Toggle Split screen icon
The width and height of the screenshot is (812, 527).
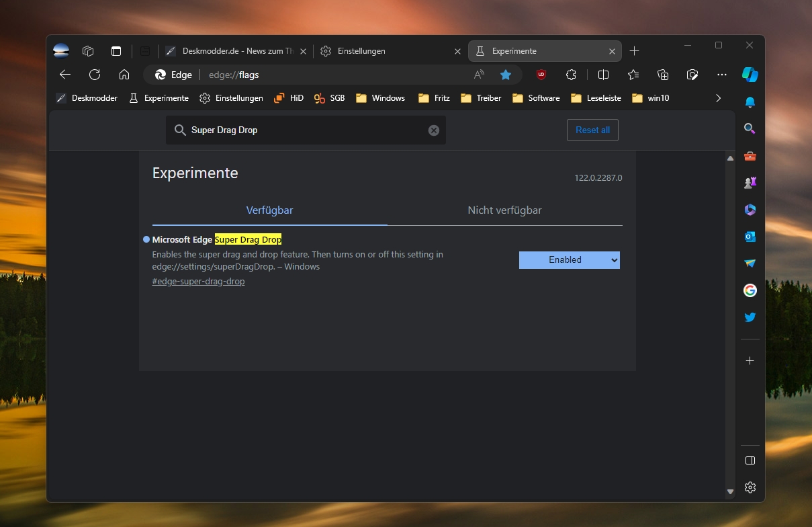point(603,75)
